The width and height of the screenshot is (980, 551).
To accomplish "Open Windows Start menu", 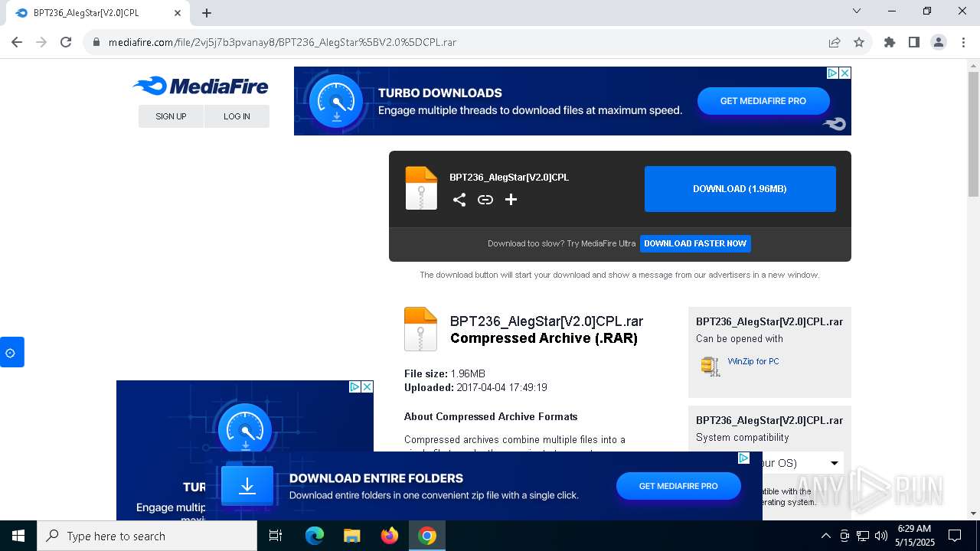I will tap(18, 536).
